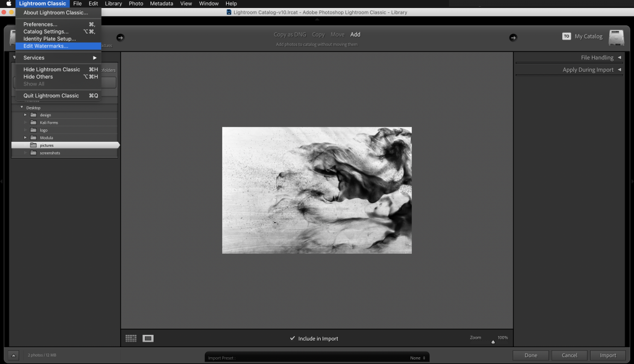This screenshot has height=364, width=634.
Task: Open the File menu
Action: click(77, 3)
